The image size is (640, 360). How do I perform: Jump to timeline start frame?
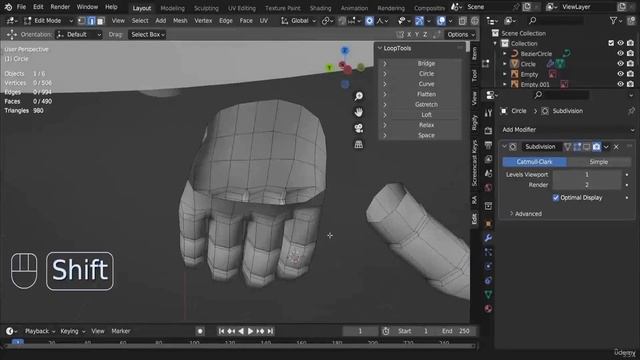[x=221, y=331]
